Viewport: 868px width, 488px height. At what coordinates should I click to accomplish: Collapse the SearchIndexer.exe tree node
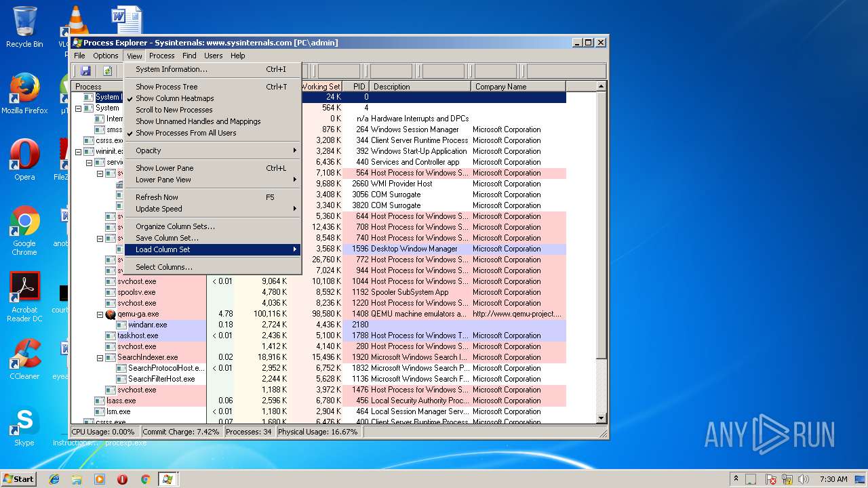(x=100, y=358)
